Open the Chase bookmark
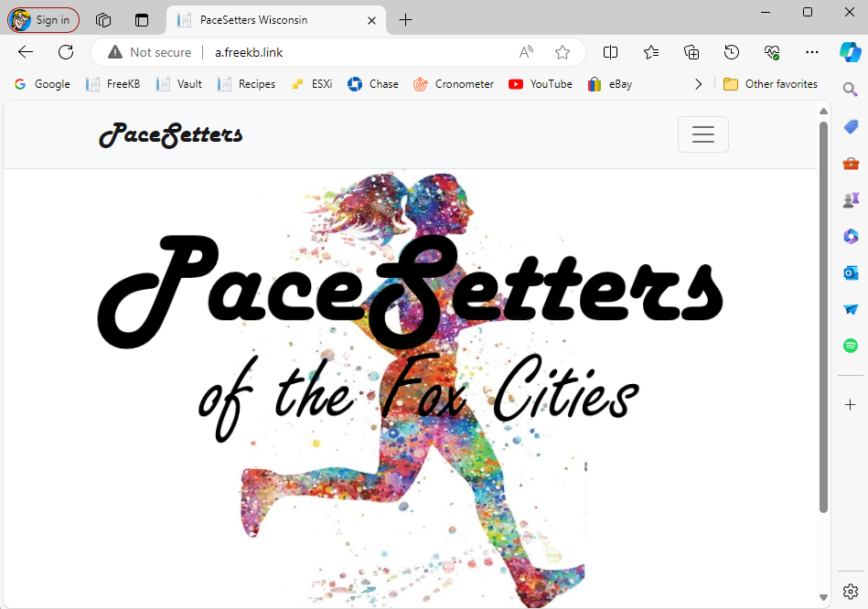The image size is (868, 609). pos(373,84)
